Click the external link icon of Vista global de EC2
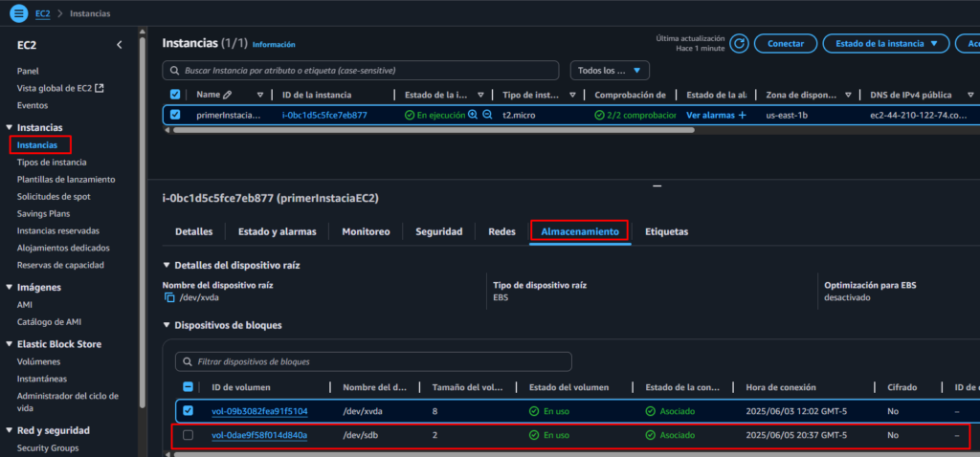The image size is (980, 457). [x=100, y=88]
